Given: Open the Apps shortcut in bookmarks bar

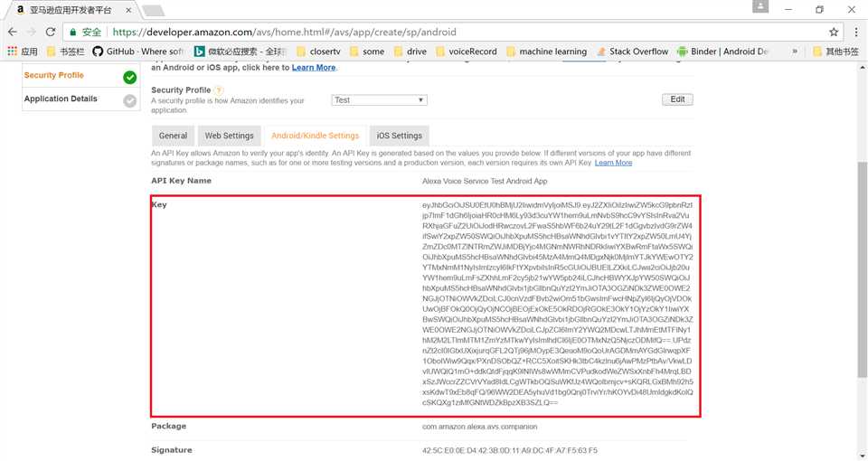Looking at the screenshot, I should [x=22, y=52].
